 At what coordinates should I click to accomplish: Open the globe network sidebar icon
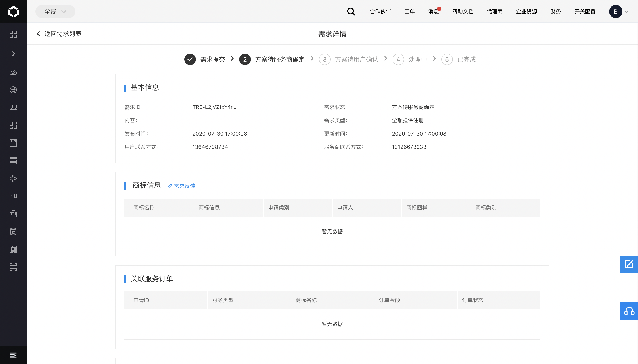13,90
